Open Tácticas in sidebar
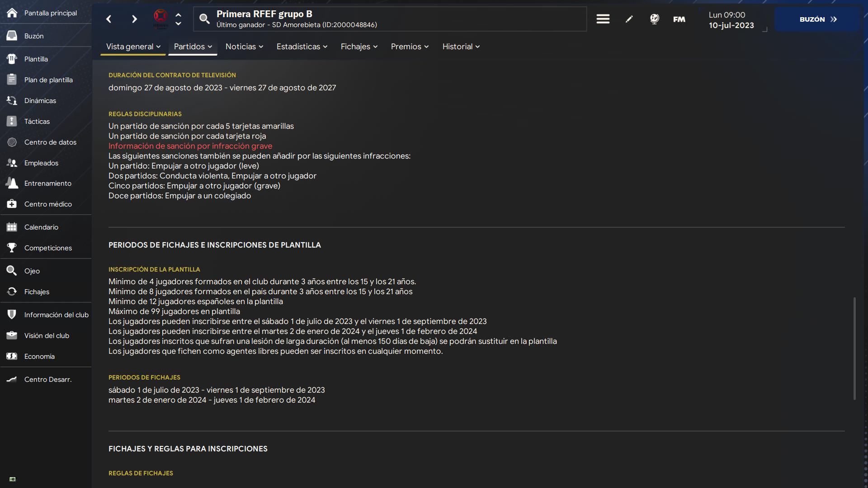 pyautogui.click(x=37, y=121)
